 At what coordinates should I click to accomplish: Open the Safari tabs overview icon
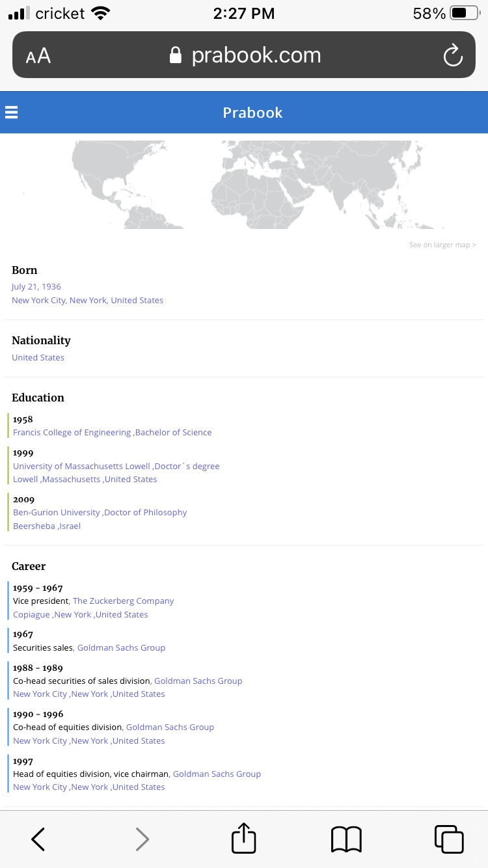[449, 839]
